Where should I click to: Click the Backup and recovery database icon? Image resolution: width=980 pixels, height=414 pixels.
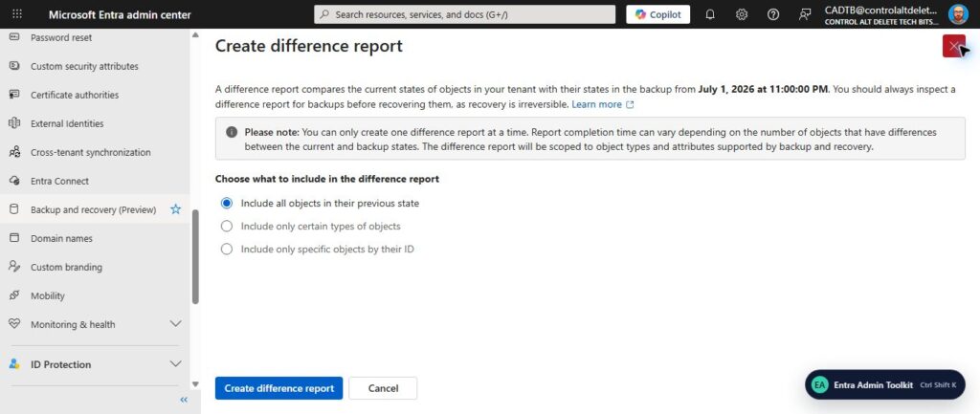[x=14, y=209]
